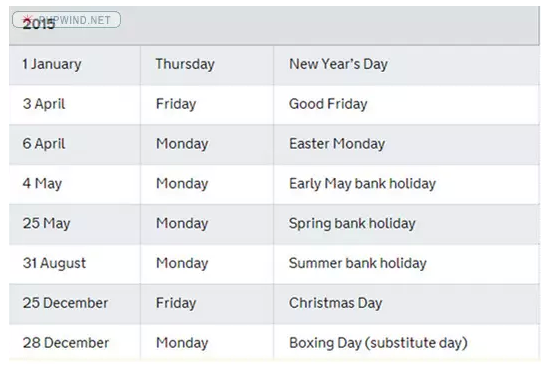Click the Christmas Day entry
546x373 pixels.
[335, 303]
